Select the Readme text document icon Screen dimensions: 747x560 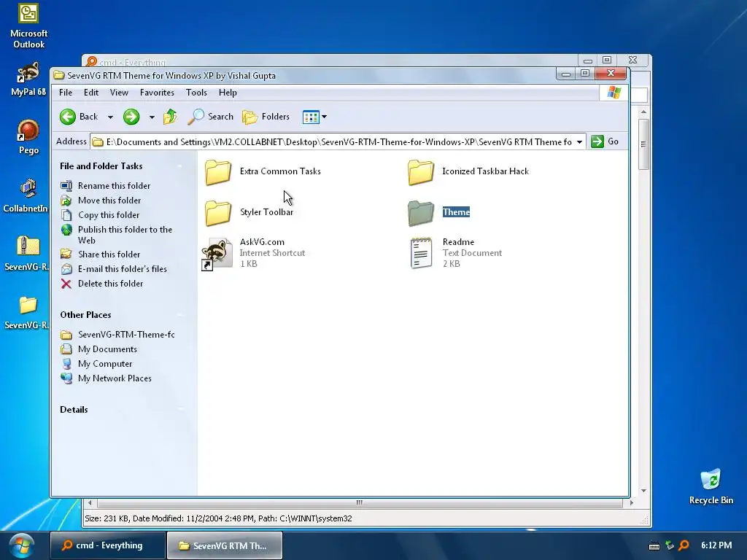pos(421,253)
